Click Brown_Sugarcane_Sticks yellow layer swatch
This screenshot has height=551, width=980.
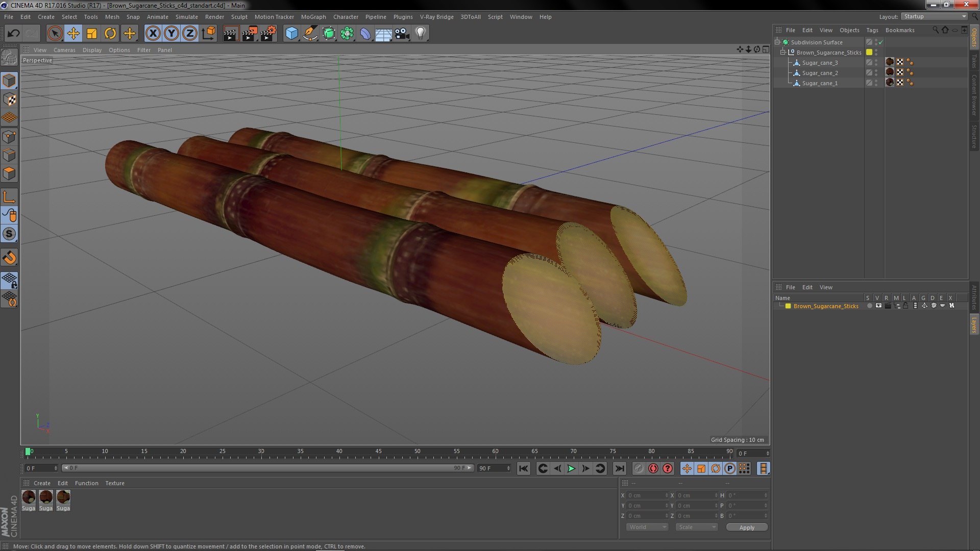click(x=869, y=53)
